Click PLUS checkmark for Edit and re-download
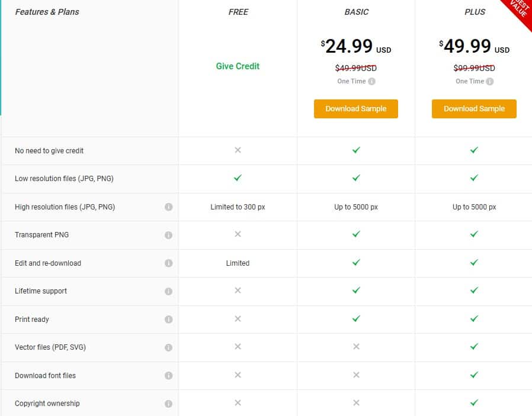532x416 pixels. pos(474,262)
